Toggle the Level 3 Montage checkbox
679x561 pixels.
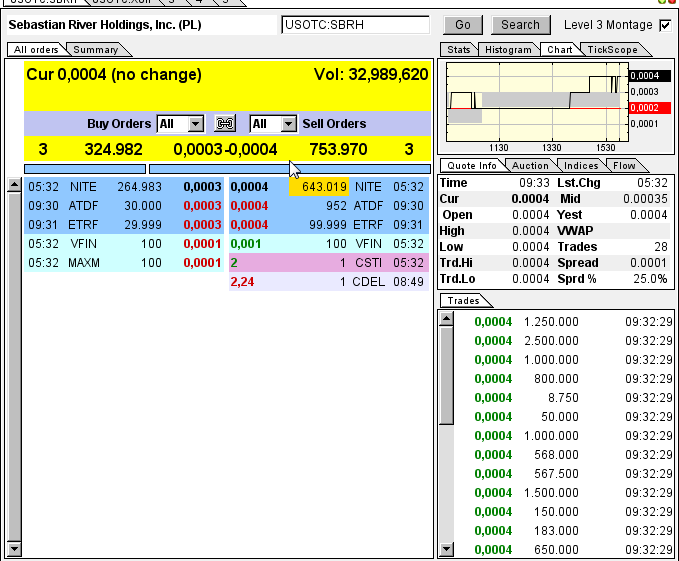[x=665, y=26]
